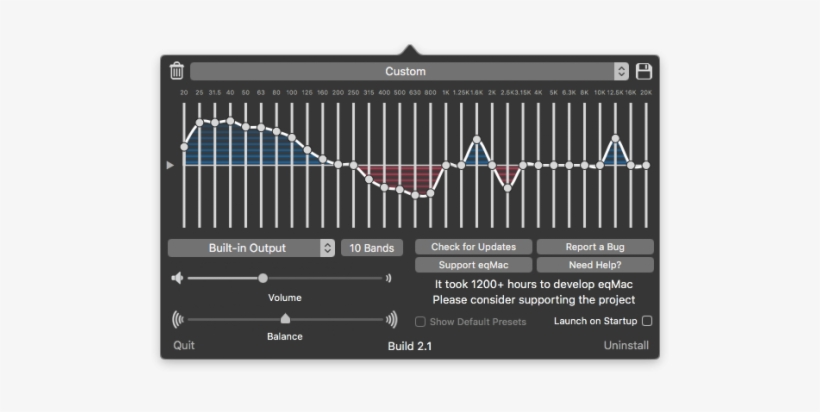Click the 31.5 Hz band slider knob
The image size is (820, 412).
click(215, 123)
